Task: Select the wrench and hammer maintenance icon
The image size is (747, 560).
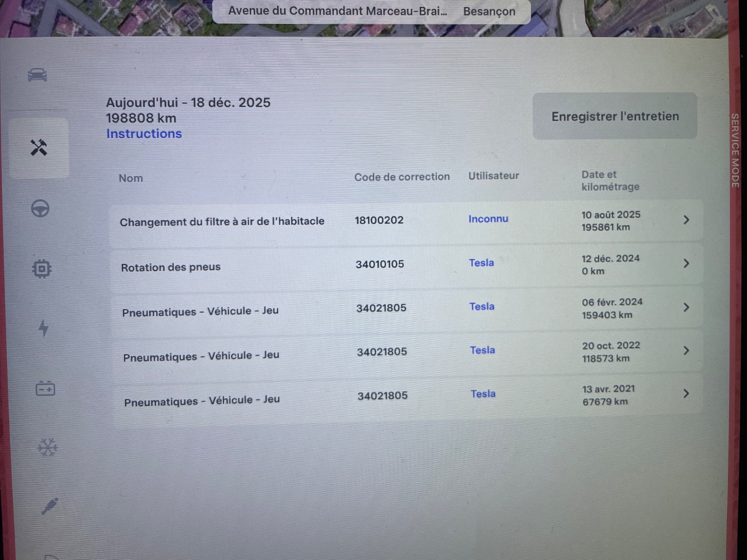Action: 39,148
